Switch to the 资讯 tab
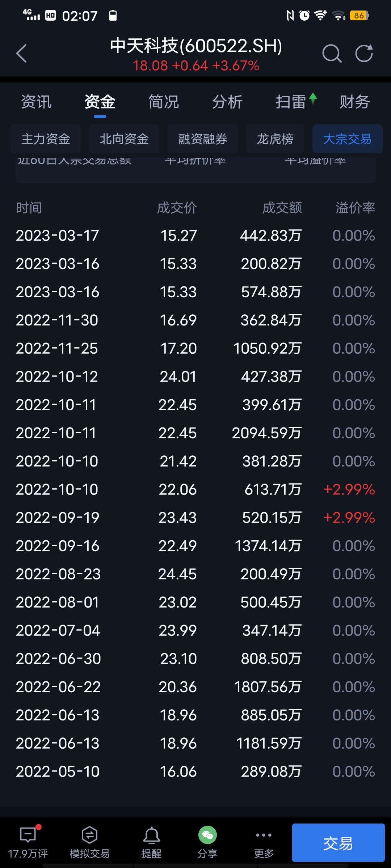 pyautogui.click(x=36, y=102)
